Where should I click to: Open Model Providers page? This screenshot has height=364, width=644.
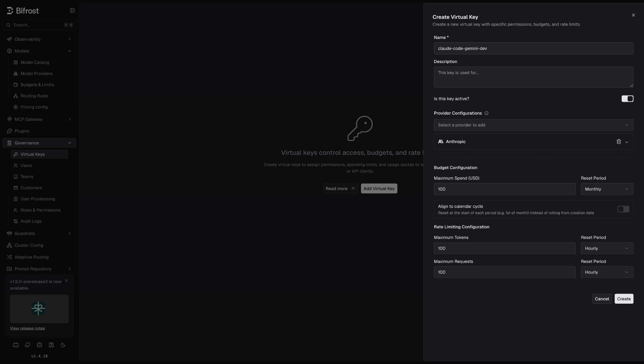[x=39, y=73]
